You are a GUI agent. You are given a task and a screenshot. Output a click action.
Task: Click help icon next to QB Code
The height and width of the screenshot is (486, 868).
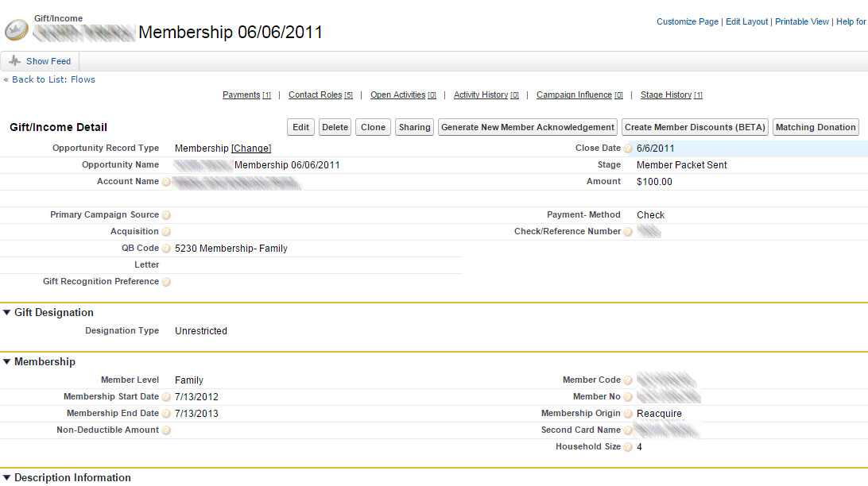coord(166,249)
